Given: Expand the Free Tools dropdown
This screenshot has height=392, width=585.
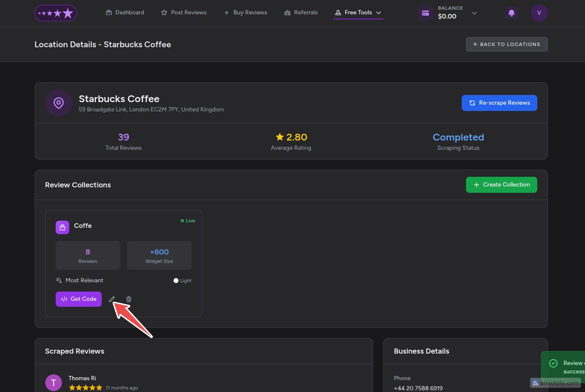Looking at the screenshot, I should point(358,13).
